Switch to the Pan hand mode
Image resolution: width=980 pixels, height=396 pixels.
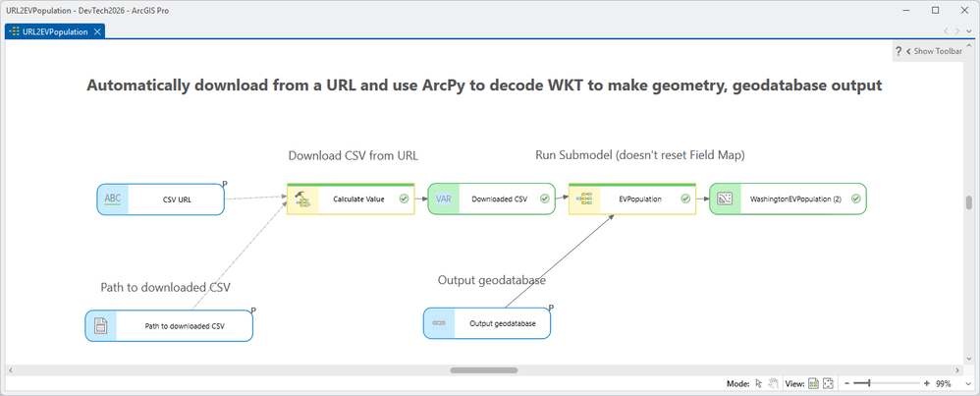[774, 383]
